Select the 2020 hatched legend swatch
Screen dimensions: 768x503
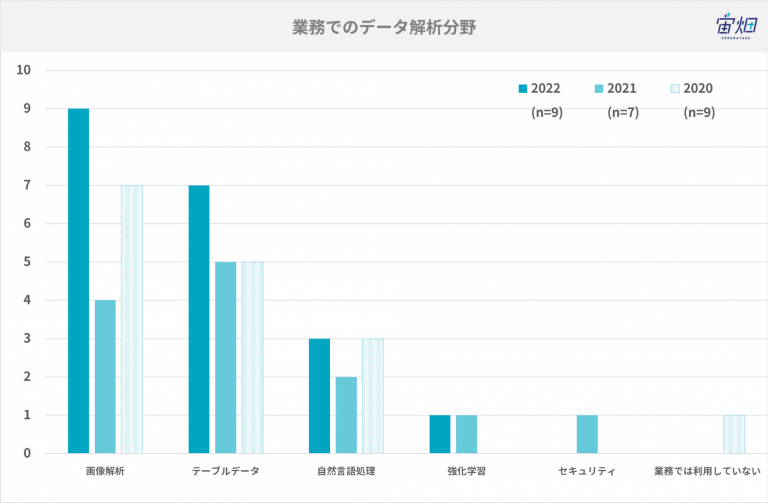coord(675,89)
